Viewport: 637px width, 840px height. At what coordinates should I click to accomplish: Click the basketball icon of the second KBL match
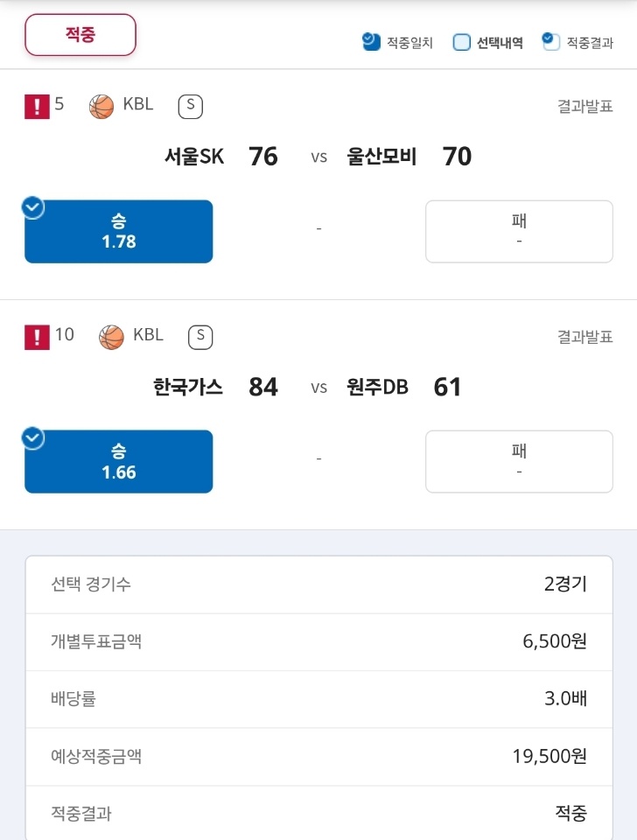[x=111, y=338]
